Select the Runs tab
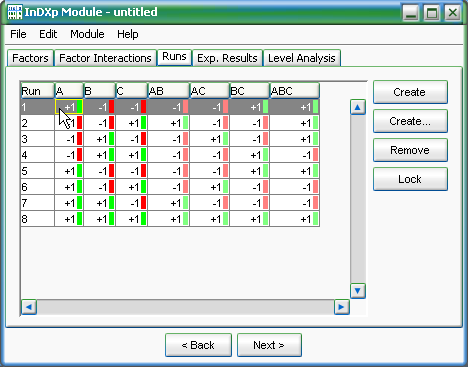The width and height of the screenshot is (468, 367). [x=174, y=57]
